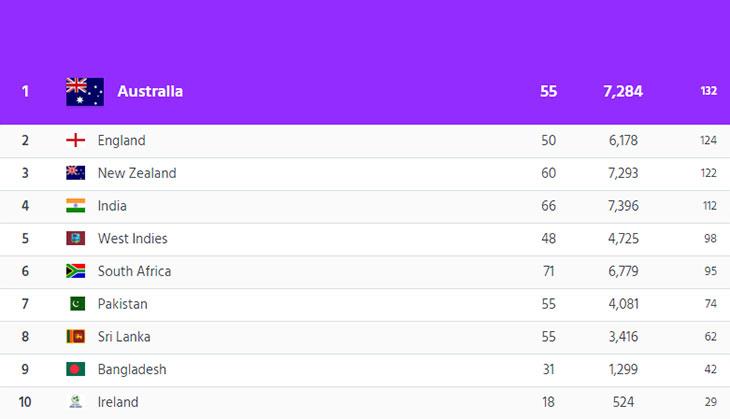
Task: Select the New Zealand team name
Action: (137, 173)
